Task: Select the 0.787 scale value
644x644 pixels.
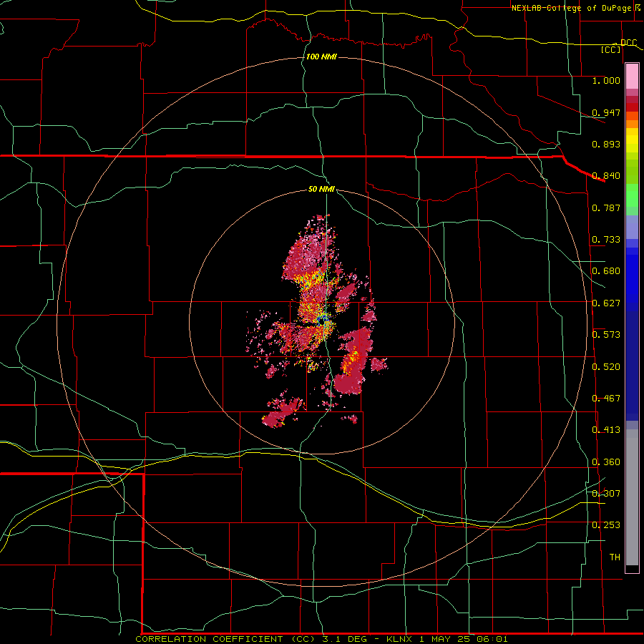Action: (606, 208)
